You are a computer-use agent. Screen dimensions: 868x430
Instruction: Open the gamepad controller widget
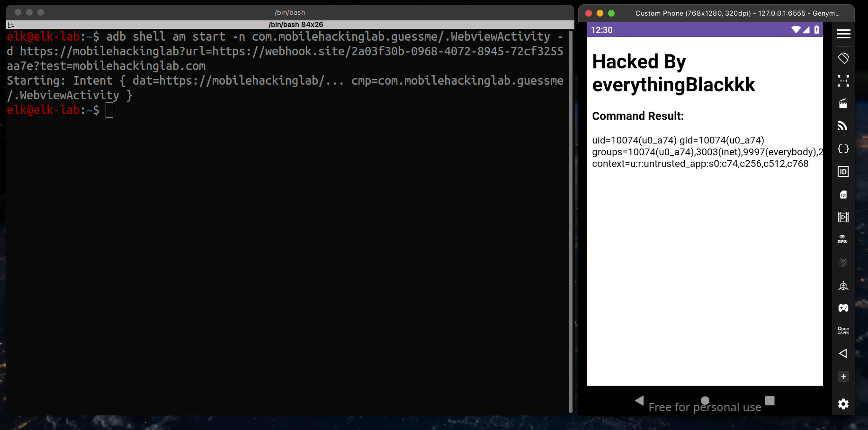tap(843, 308)
